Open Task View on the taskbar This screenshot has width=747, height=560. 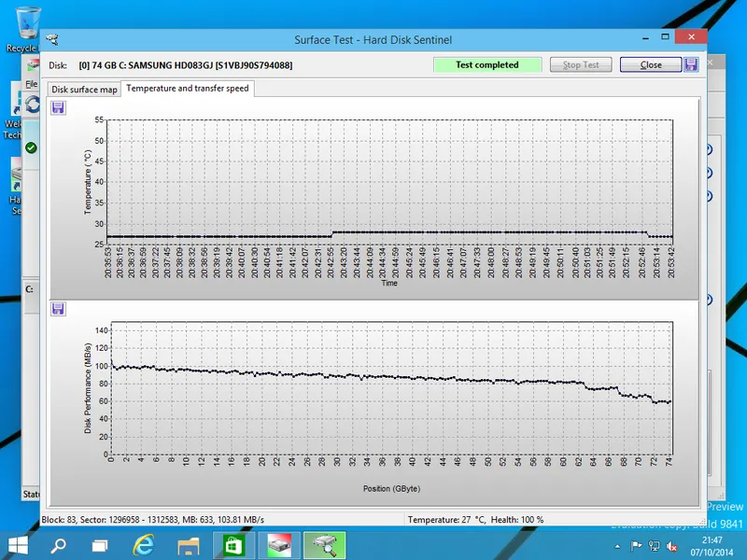tap(100, 544)
